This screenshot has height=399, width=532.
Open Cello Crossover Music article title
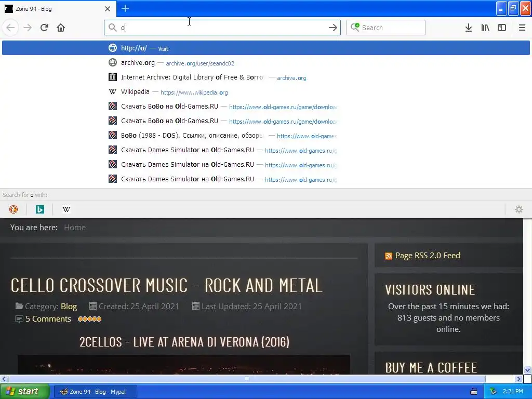tap(167, 285)
